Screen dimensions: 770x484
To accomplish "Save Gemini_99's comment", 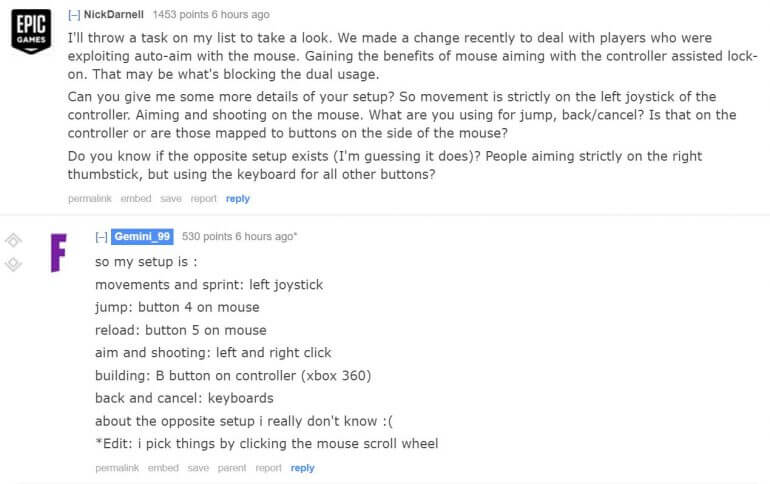I will [198, 468].
